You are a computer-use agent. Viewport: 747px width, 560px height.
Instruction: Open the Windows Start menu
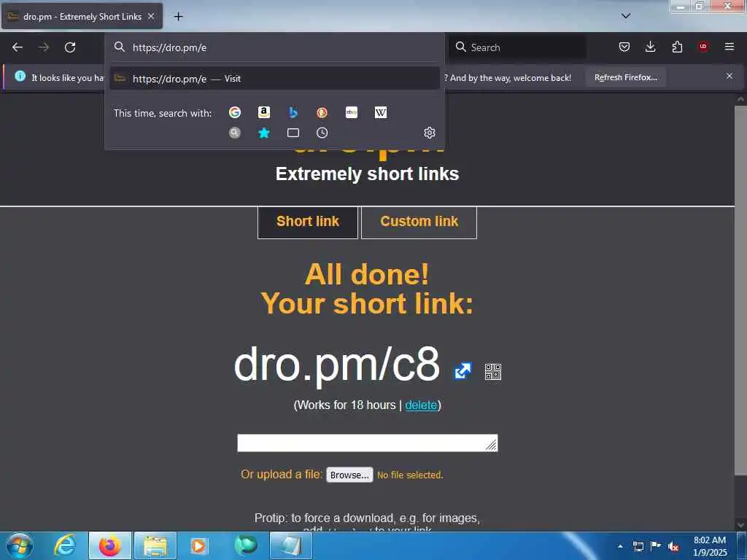coord(19,545)
